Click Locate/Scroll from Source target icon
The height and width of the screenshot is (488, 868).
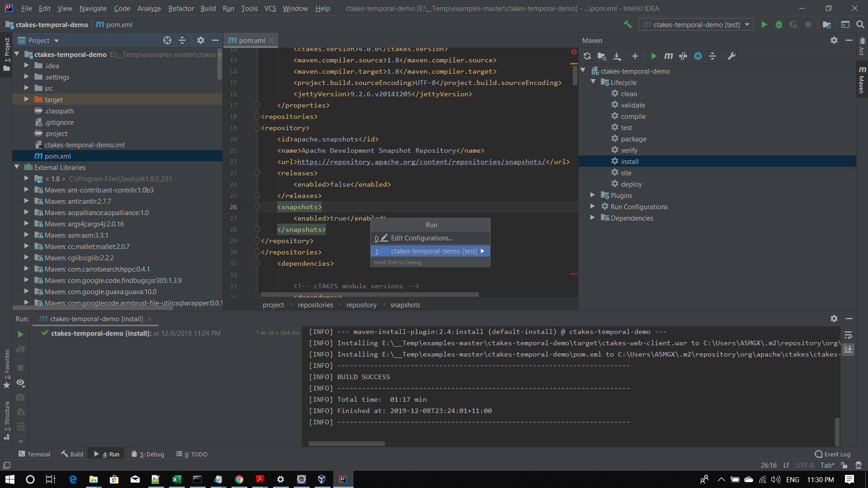pos(167,40)
